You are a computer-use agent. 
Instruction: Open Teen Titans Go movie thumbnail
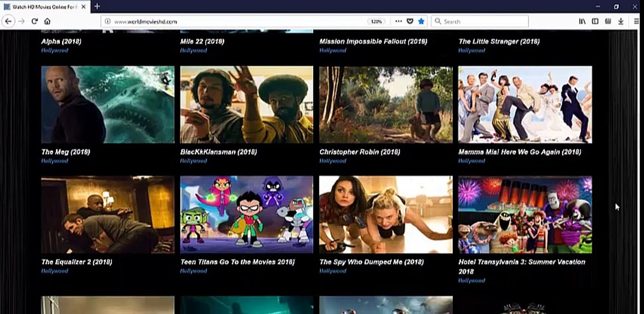[x=247, y=215]
